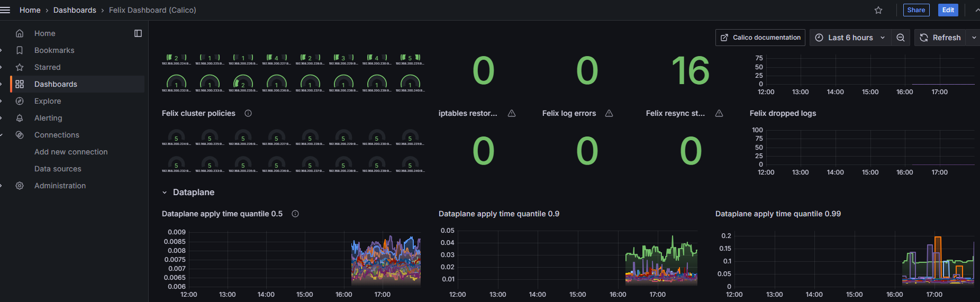Click the Administration gear icon
The height and width of the screenshot is (302, 980).
coord(20,186)
